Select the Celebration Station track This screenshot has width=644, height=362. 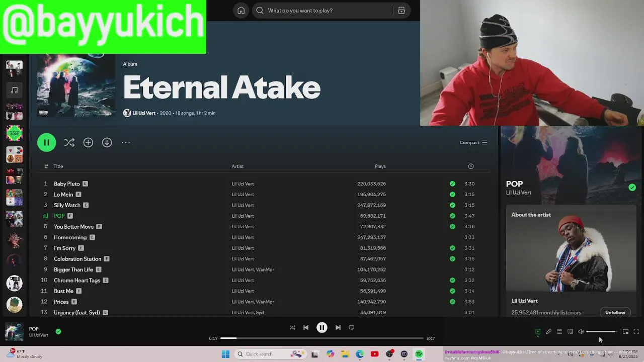click(x=77, y=259)
